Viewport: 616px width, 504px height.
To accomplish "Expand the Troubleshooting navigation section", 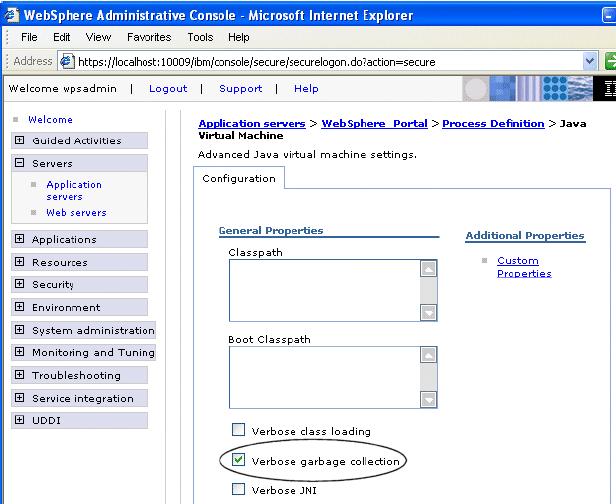I will tap(20, 376).
